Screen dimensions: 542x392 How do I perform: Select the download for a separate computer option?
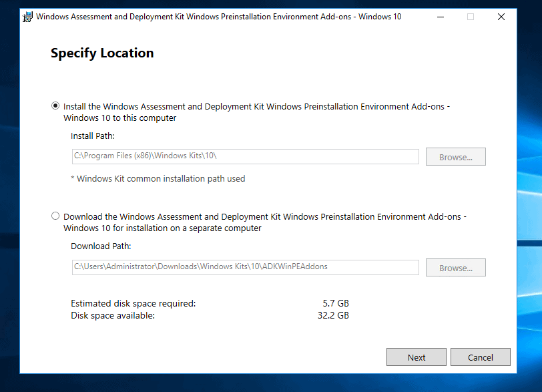tap(55, 216)
